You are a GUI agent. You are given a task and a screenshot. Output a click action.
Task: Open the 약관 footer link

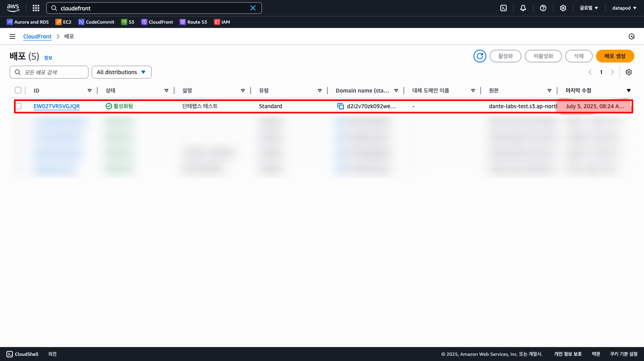coord(596,354)
